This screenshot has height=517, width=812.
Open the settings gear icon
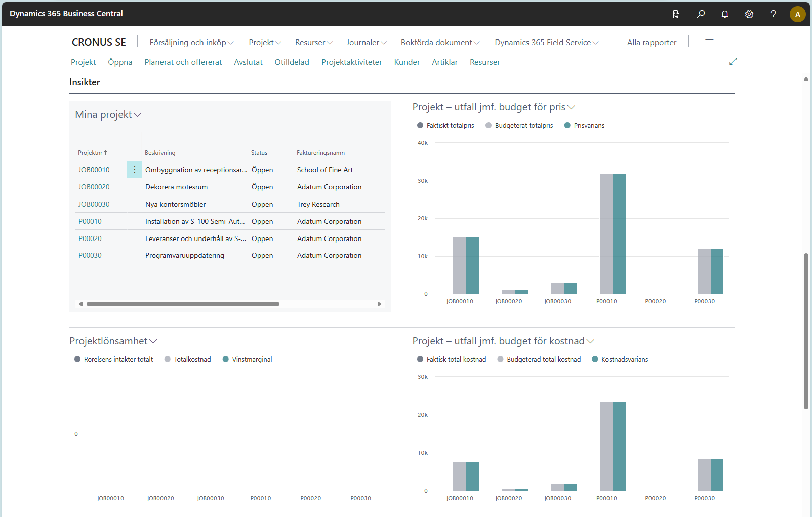point(749,14)
